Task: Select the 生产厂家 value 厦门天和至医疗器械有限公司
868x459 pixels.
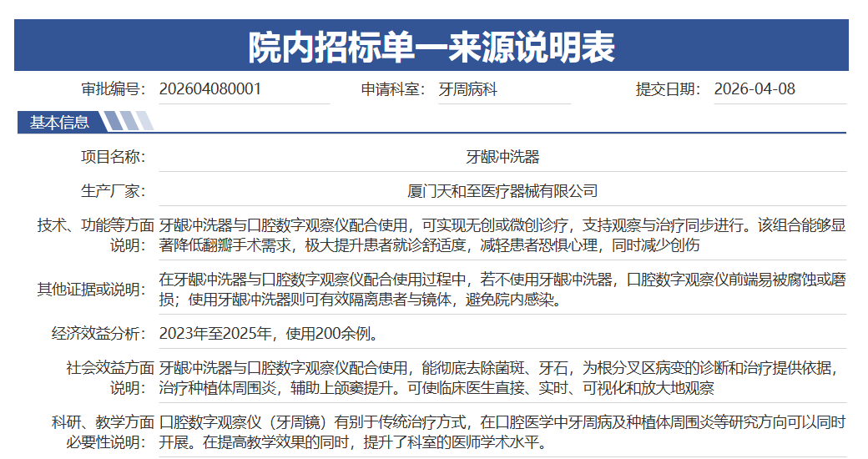Action: (502, 192)
